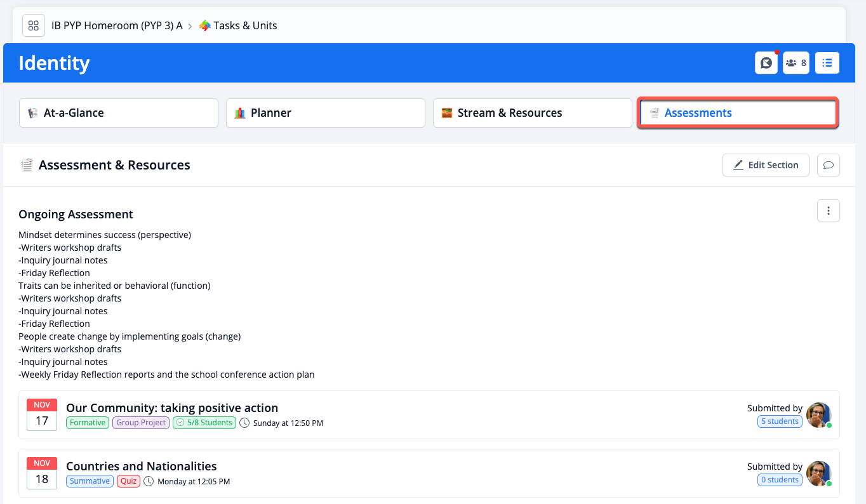The height and width of the screenshot is (504, 866).
Task: Open the Countries and Nationalities quiz
Action: 142,466
